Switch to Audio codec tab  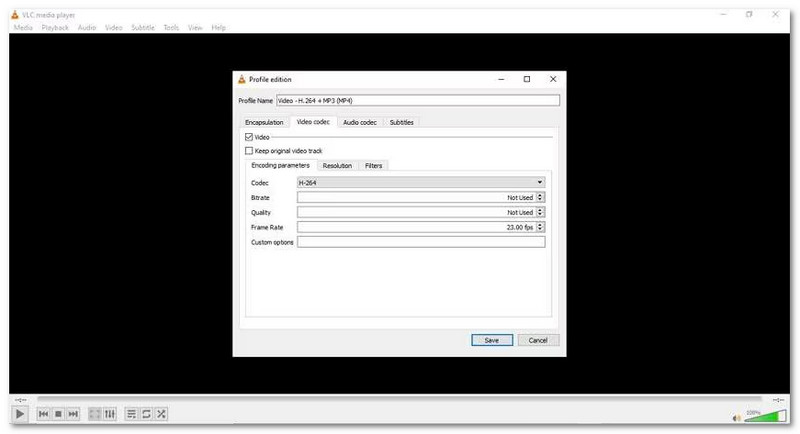tap(360, 122)
